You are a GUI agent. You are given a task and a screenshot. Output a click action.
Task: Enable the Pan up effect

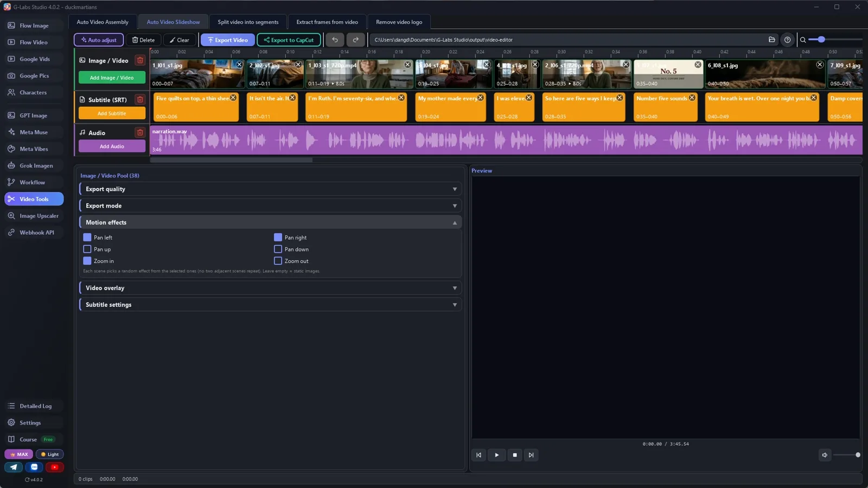pyautogui.click(x=87, y=249)
